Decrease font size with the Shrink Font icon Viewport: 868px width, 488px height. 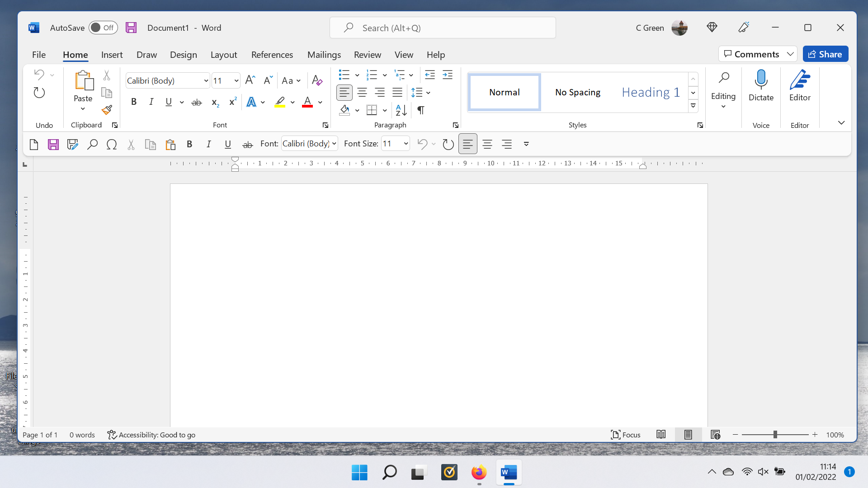[268, 80]
